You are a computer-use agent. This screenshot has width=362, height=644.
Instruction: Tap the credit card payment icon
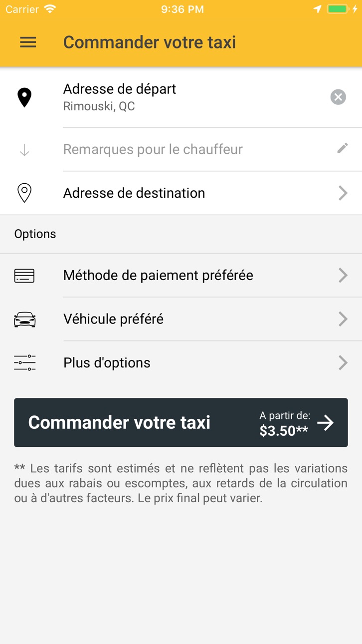click(x=24, y=276)
